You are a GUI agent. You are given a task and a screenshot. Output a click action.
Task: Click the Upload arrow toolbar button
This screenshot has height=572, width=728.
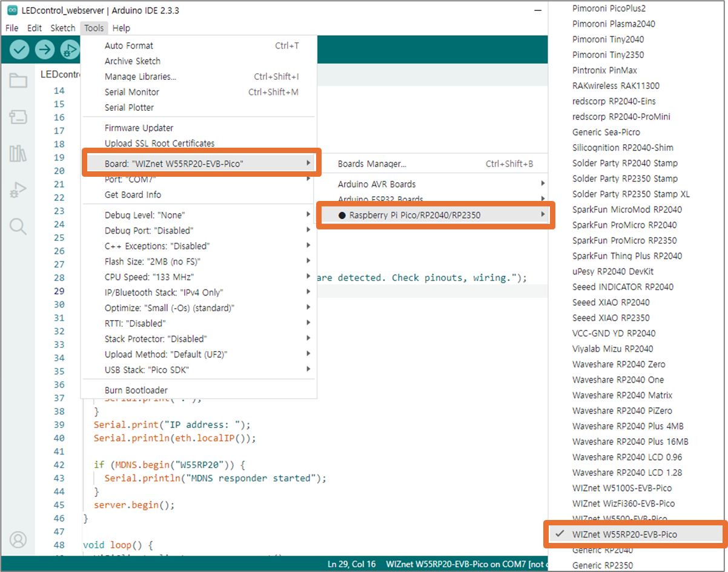[44, 50]
